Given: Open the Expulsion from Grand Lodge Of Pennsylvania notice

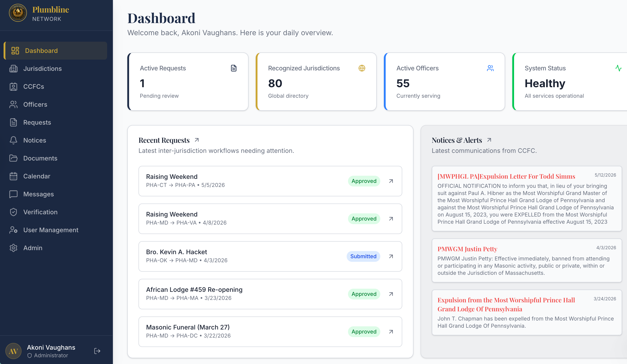Looking at the screenshot, I should (x=506, y=305).
